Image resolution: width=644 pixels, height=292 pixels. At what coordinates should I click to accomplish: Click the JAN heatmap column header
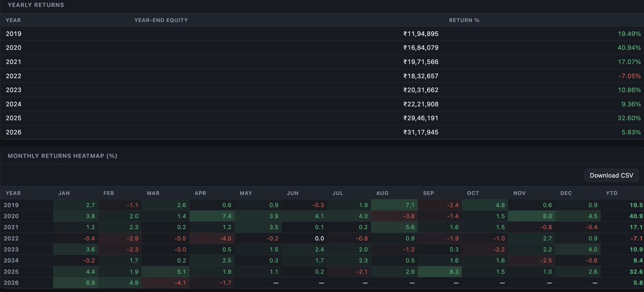64,193
